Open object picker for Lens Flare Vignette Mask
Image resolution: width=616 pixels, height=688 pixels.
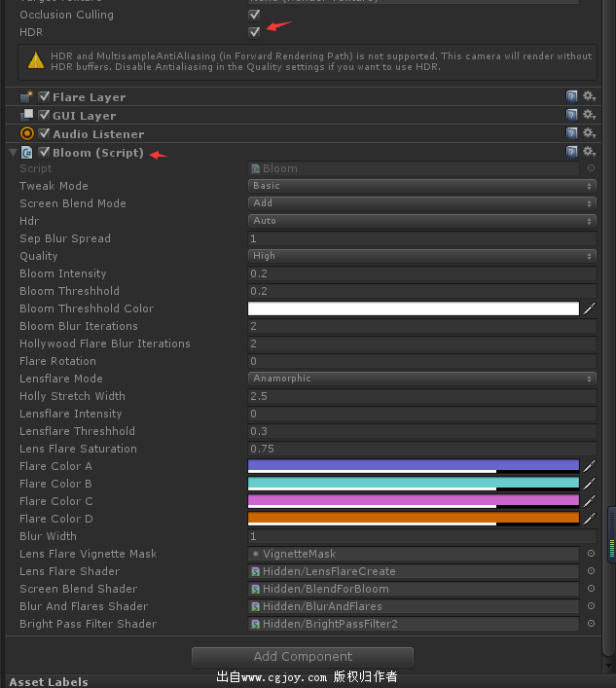[x=591, y=554]
